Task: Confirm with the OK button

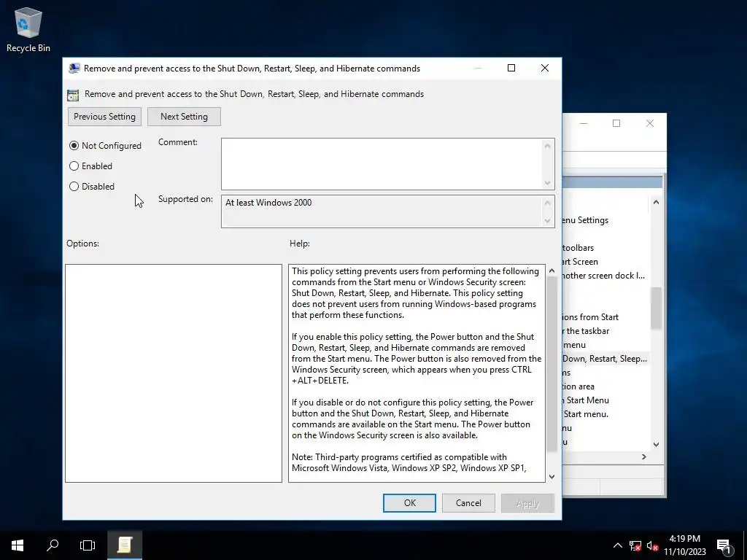Action: point(409,503)
